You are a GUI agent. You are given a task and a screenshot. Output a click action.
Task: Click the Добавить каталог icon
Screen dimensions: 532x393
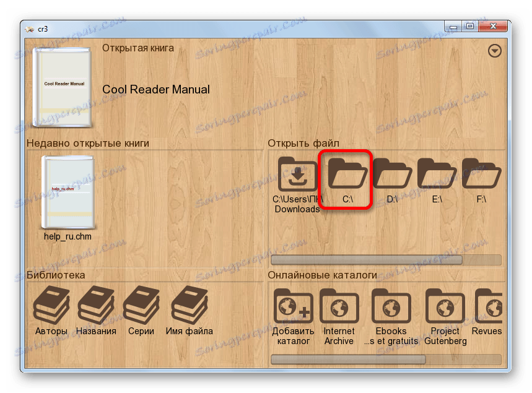293,306
